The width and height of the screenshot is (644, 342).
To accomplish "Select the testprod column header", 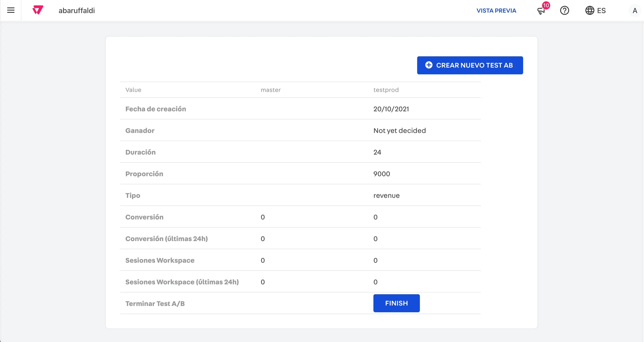I will (386, 90).
